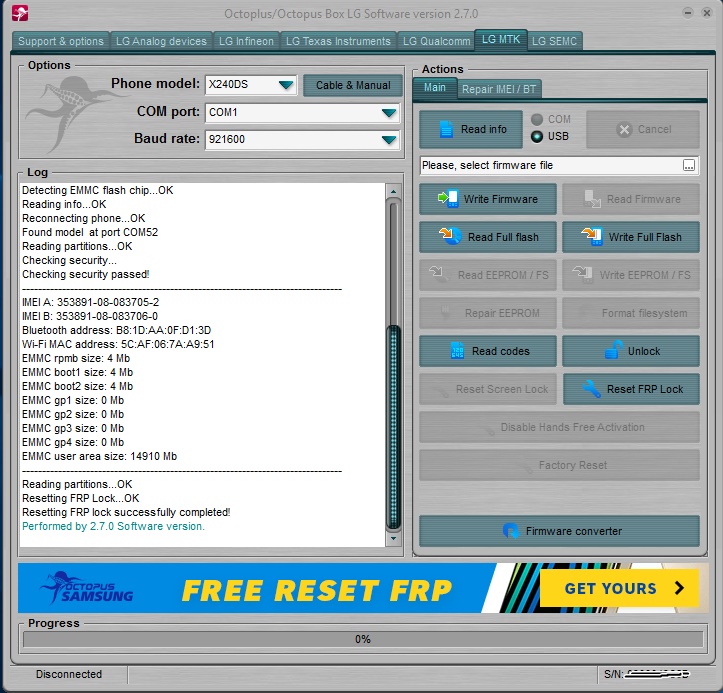Click the greyed Read EEPROM / FS icon

pos(438,274)
